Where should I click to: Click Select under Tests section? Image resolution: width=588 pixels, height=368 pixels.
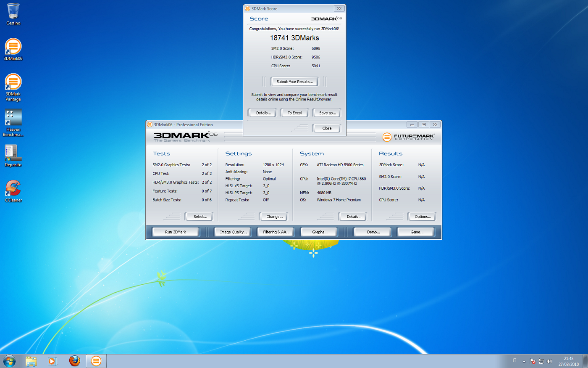point(200,217)
